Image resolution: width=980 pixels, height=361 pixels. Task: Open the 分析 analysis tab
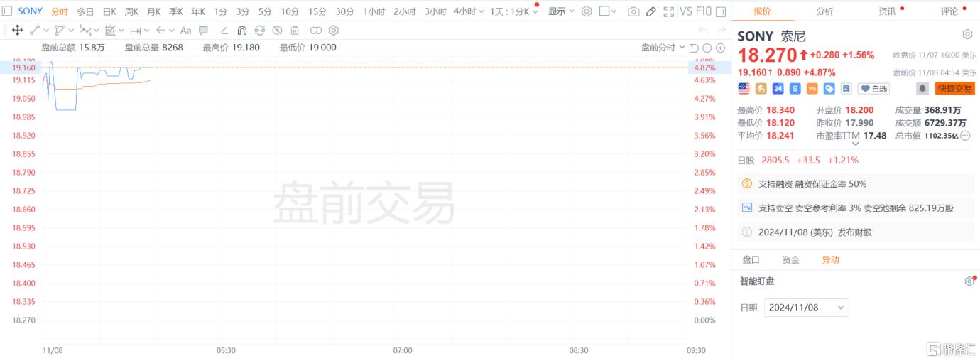pyautogui.click(x=824, y=11)
